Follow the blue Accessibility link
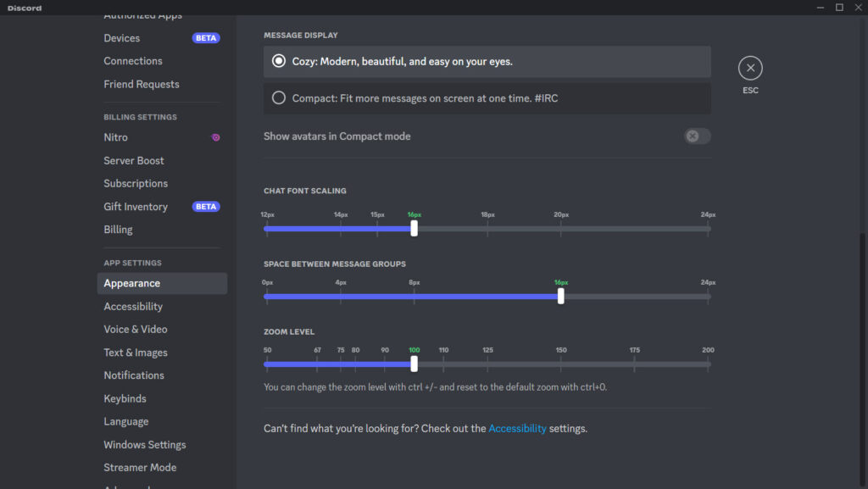This screenshot has height=489, width=868. (517, 429)
